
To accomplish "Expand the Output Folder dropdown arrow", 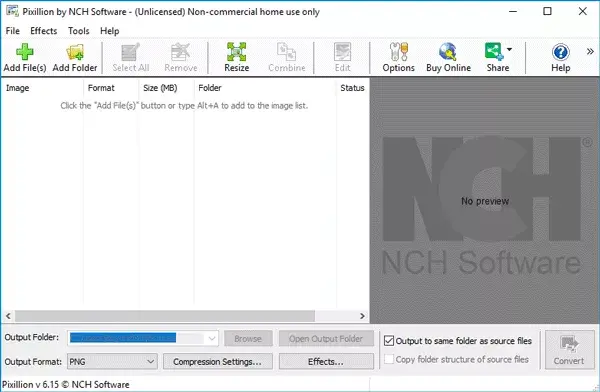I will click(212, 338).
